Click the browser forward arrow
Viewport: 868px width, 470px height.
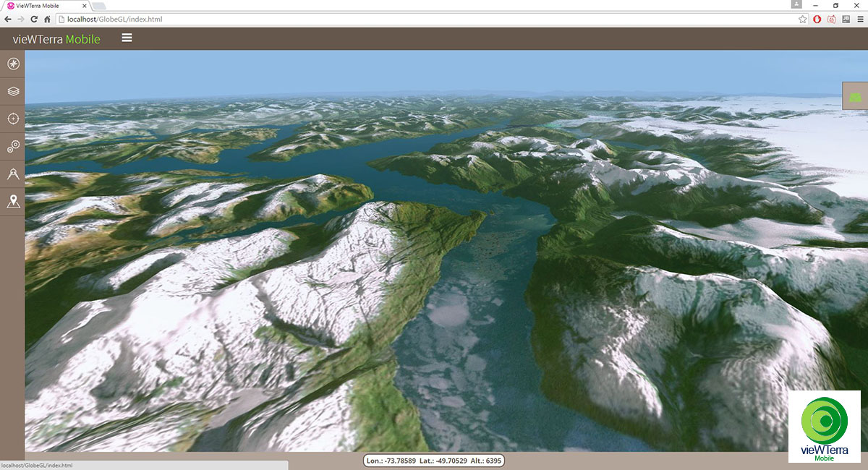point(22,19)
